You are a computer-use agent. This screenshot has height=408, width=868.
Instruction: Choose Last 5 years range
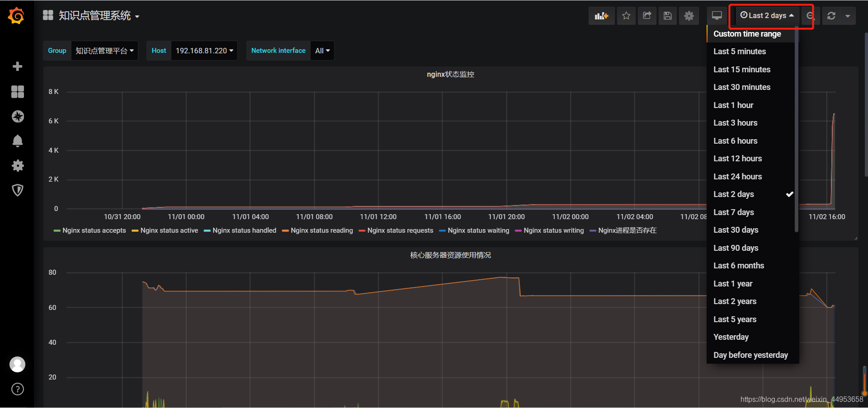[750, 319]
